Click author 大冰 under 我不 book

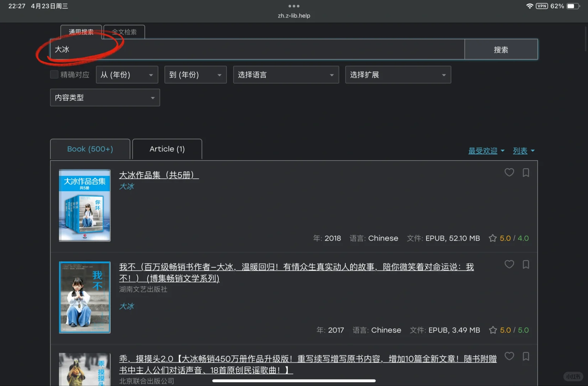point(127,306)
